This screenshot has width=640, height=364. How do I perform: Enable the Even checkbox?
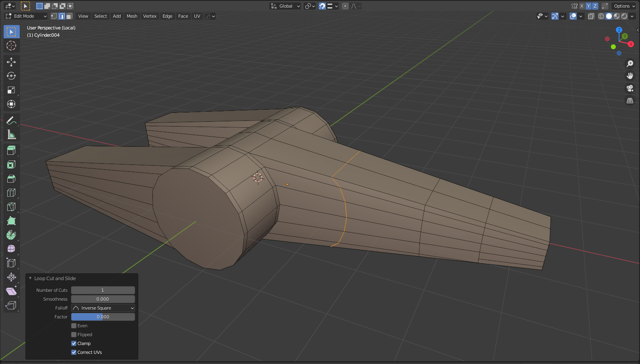point(74,326)
